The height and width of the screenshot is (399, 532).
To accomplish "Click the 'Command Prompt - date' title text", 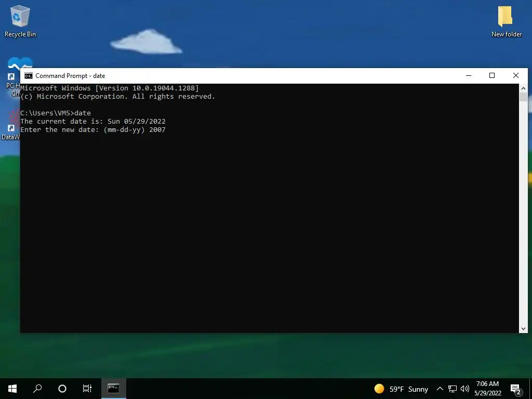I will coord(70,76).
